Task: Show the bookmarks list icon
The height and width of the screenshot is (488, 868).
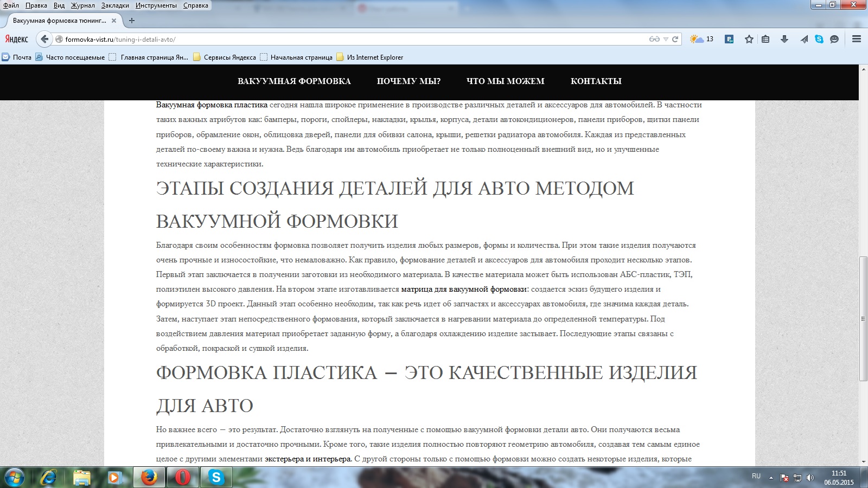Action: [x=765, y=39]
